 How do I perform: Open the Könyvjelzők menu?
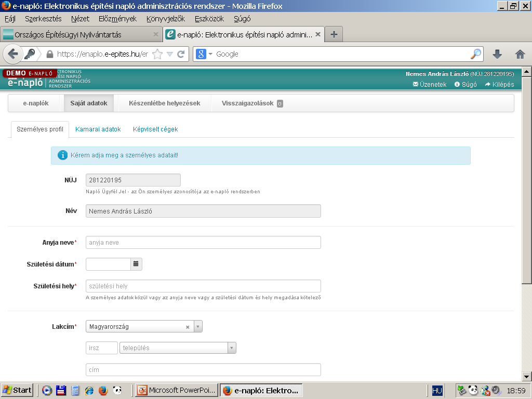[x=166, y=19]
